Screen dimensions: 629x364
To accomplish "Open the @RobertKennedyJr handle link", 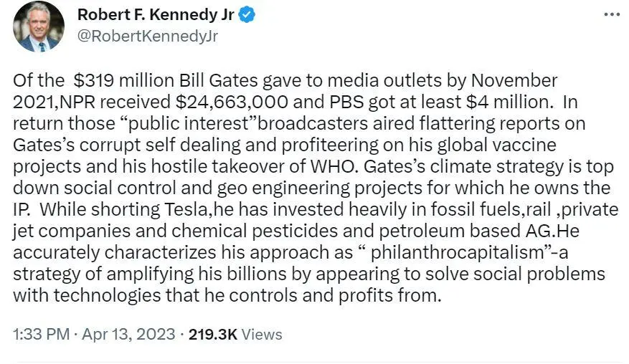I will click(x=147, y=35).
